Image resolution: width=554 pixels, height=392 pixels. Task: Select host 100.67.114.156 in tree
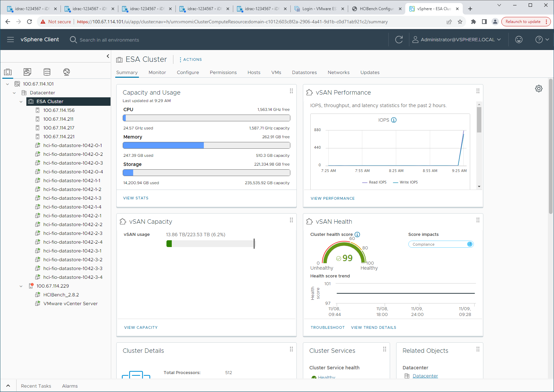tap(59, 111)
